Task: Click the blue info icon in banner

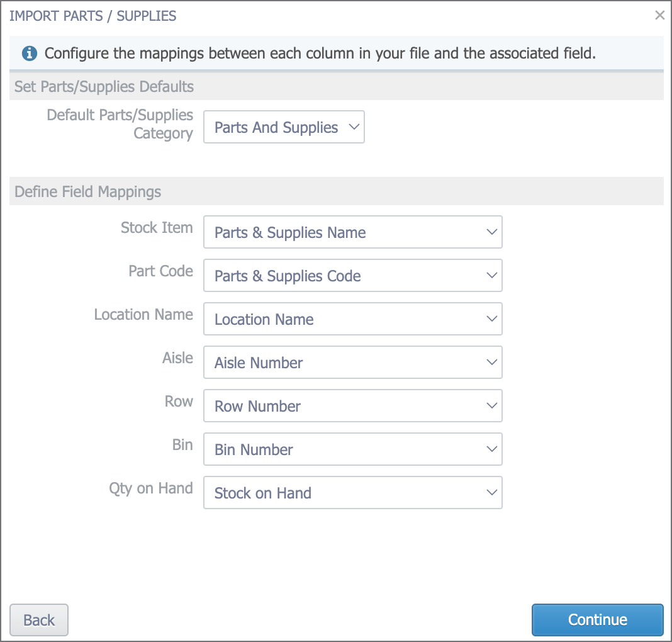Action: [x=29, y=53]
